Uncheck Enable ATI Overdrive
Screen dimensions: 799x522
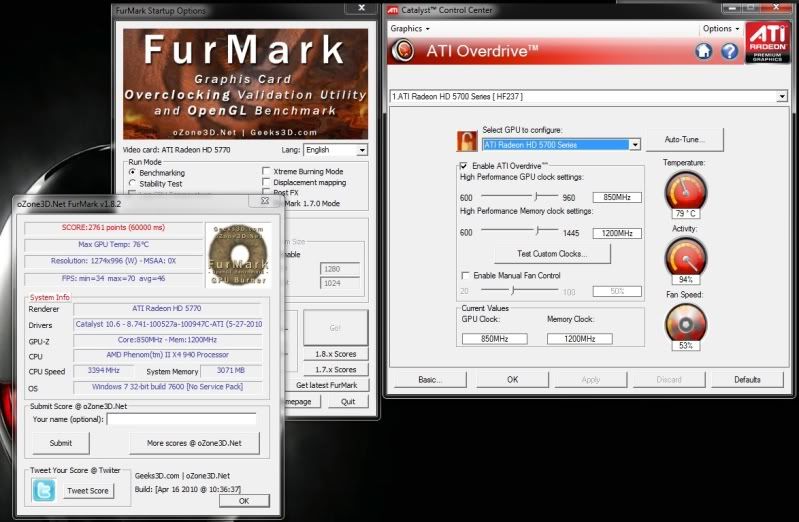pyautogui.click(x=464, y=166)
